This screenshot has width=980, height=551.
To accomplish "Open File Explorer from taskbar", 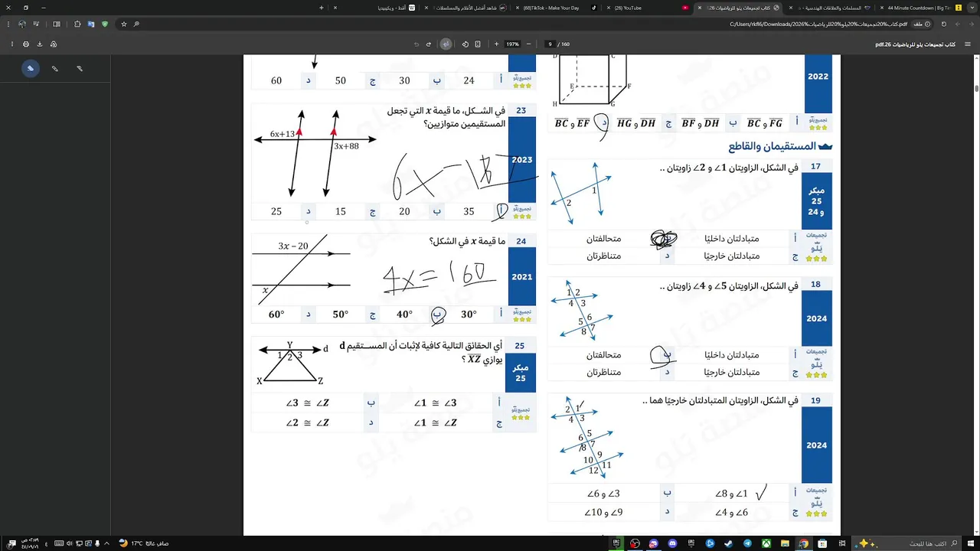I will (x=785, y=543).
